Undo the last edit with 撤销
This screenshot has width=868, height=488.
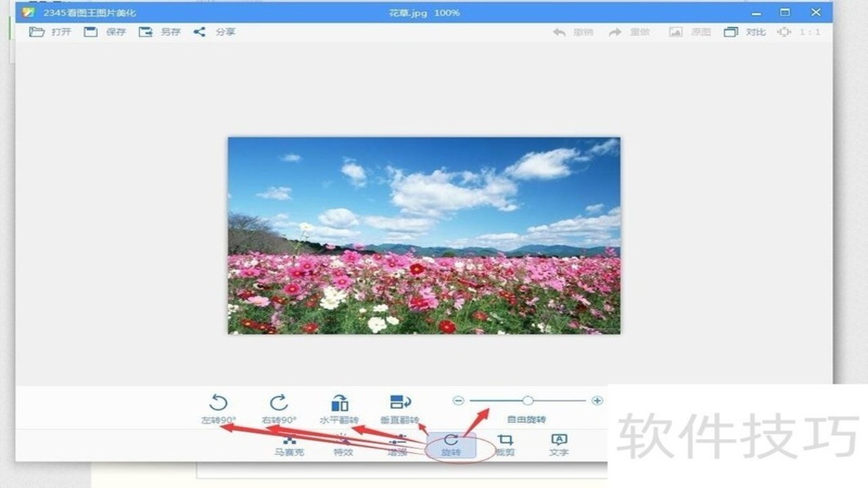point(573,32)
